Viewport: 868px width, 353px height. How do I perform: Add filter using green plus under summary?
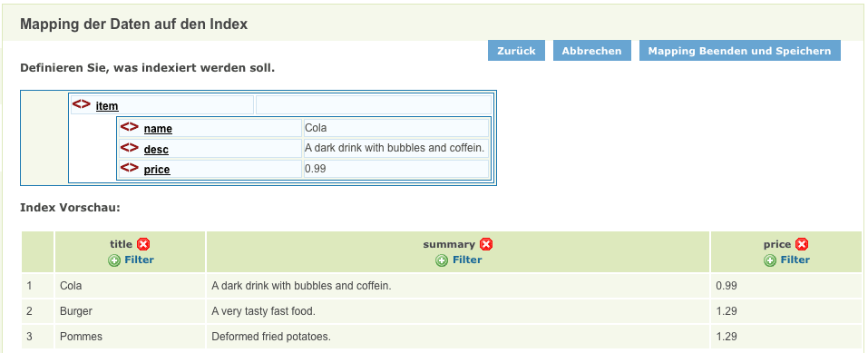pyautogui.click(x=442, y=260)
